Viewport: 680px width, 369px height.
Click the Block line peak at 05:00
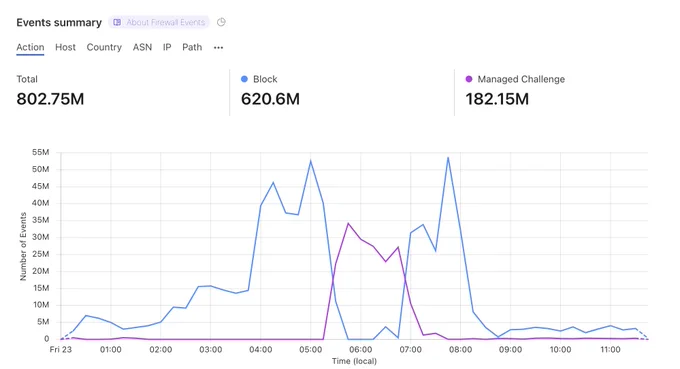coord(311,161)
